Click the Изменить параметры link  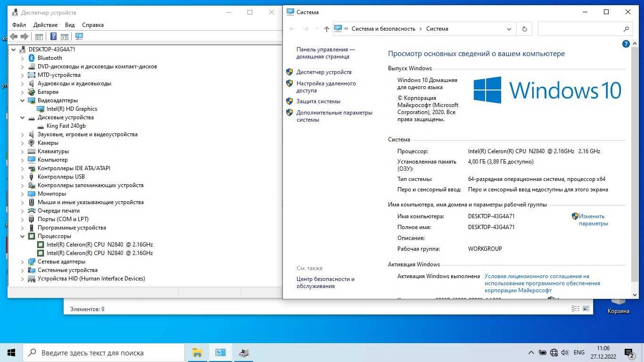594,220
